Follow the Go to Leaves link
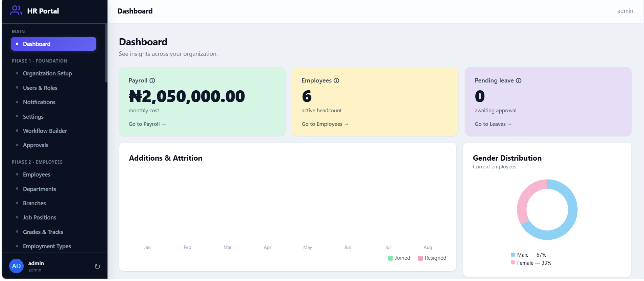 click(x=493, y=124)
